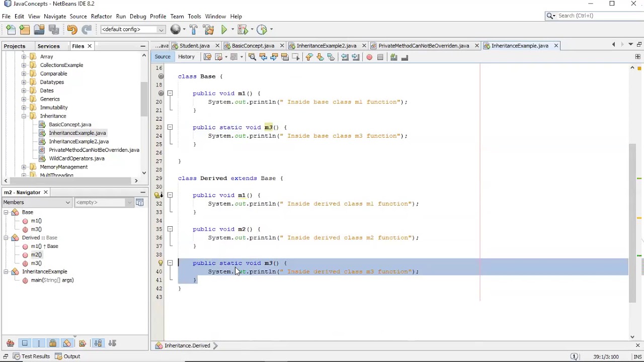Viewport: 644px width, 362px height.
Task: Collapse the Derived node in Navigator
Action: pyautogui.click(x=6, y=238)
